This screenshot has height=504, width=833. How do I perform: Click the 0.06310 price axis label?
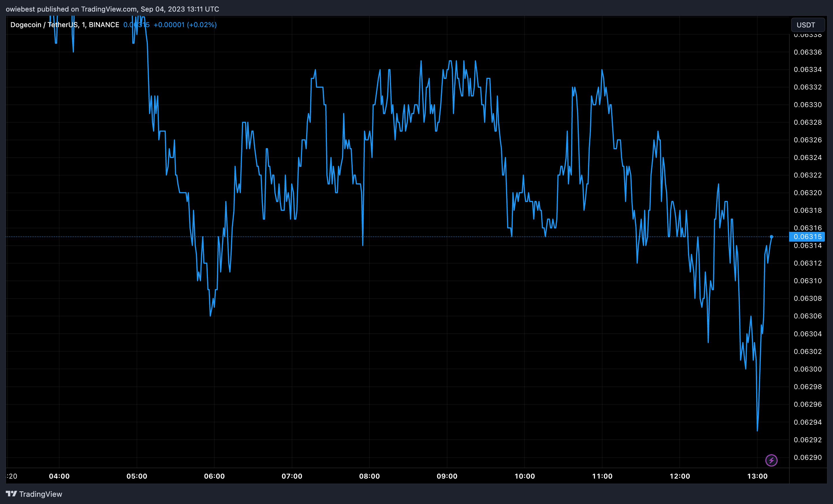[808, 281]
